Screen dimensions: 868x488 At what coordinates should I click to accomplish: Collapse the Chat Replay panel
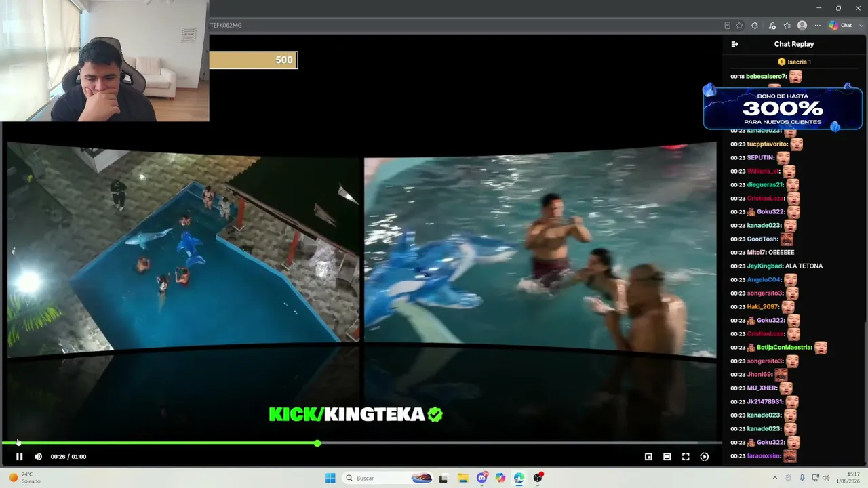(x=734, y=44)
